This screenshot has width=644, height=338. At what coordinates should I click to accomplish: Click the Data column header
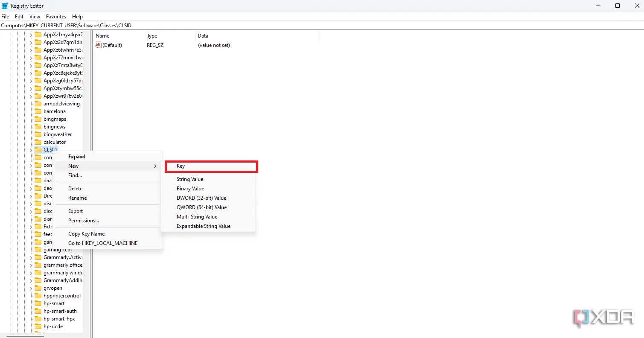pos(256,36)
